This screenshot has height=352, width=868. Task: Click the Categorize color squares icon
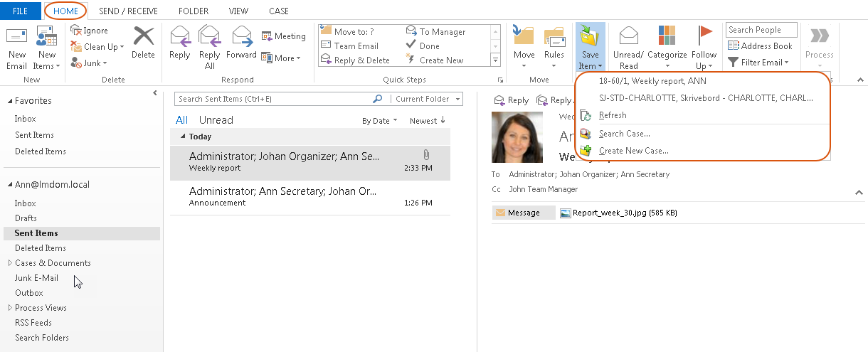click(667, 37)
